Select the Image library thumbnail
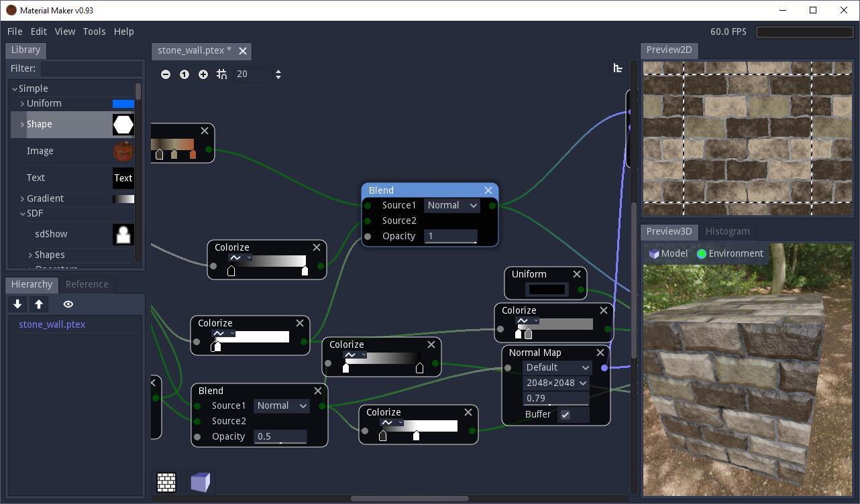 [123, 151]
